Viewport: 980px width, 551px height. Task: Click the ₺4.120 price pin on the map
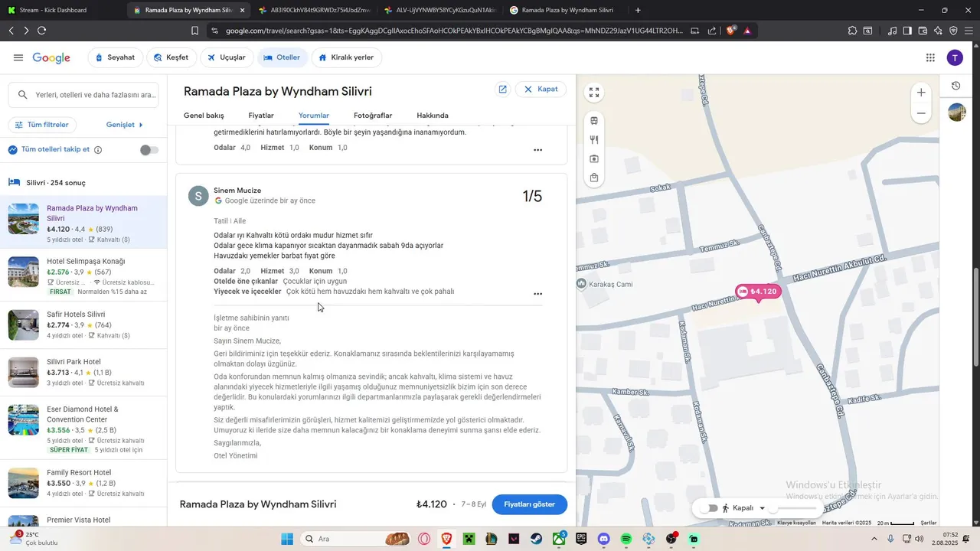758,292
